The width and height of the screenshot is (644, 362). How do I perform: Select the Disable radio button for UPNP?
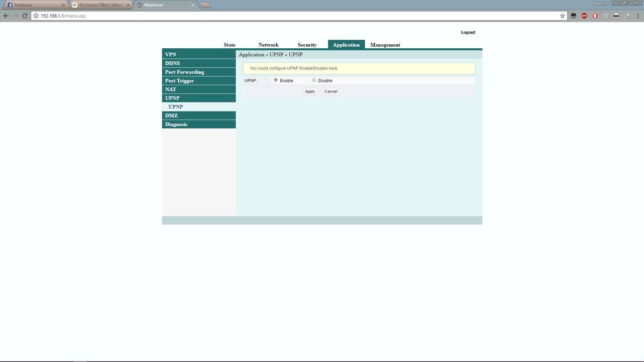click(x=313, y=80)
